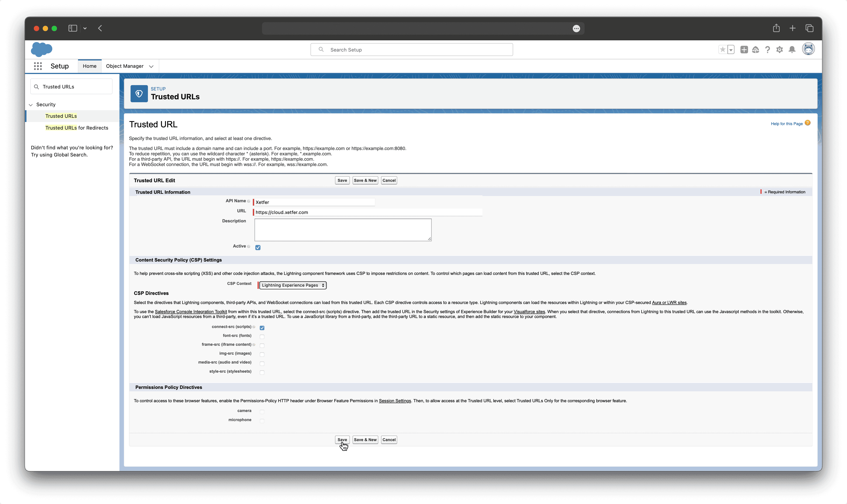The width and height of the screenshot is (847, 504).
Task: Click the Description text area
Action: point(343,230)
